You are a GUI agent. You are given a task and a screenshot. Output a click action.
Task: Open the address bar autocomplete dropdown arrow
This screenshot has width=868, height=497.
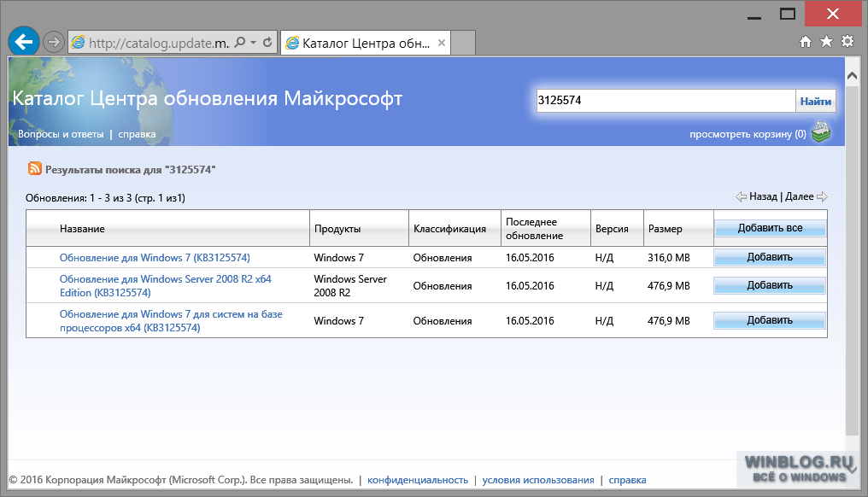pos(254,43)
